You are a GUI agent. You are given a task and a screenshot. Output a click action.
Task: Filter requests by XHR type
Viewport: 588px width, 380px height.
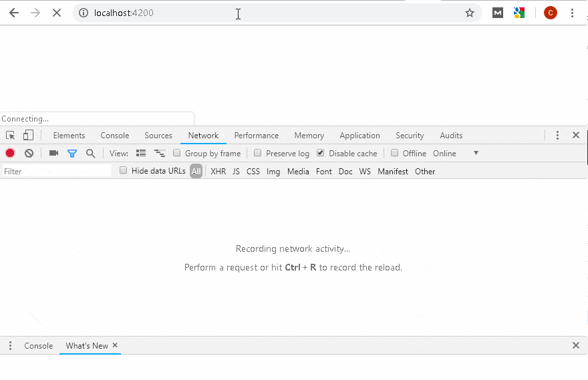(x=218, y=172)
